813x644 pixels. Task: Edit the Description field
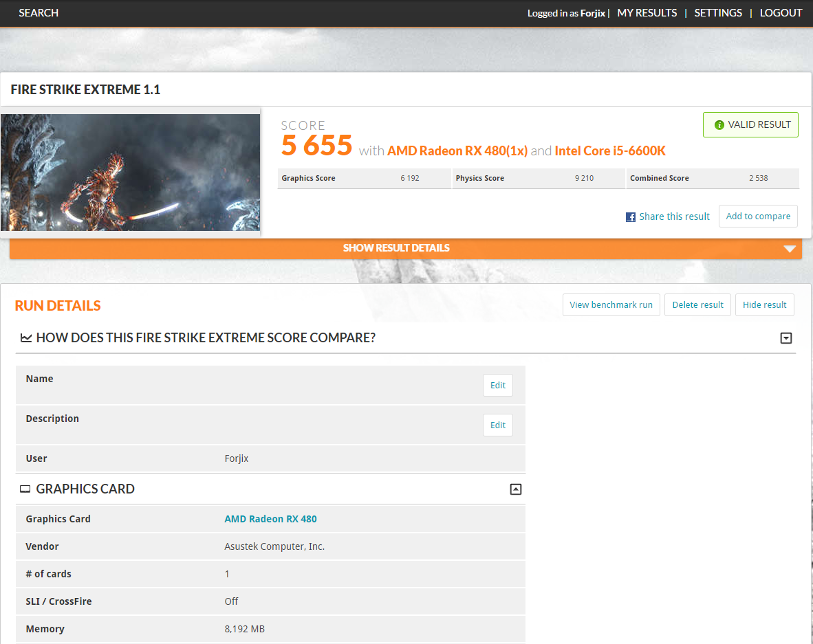pyautogui.click(x=498, y=425)
